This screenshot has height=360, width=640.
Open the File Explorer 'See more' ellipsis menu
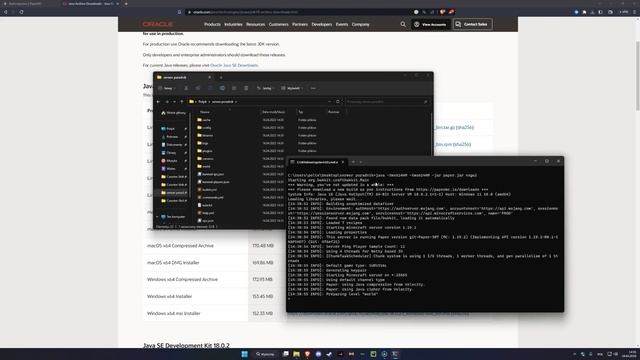(x=313, y=88)
